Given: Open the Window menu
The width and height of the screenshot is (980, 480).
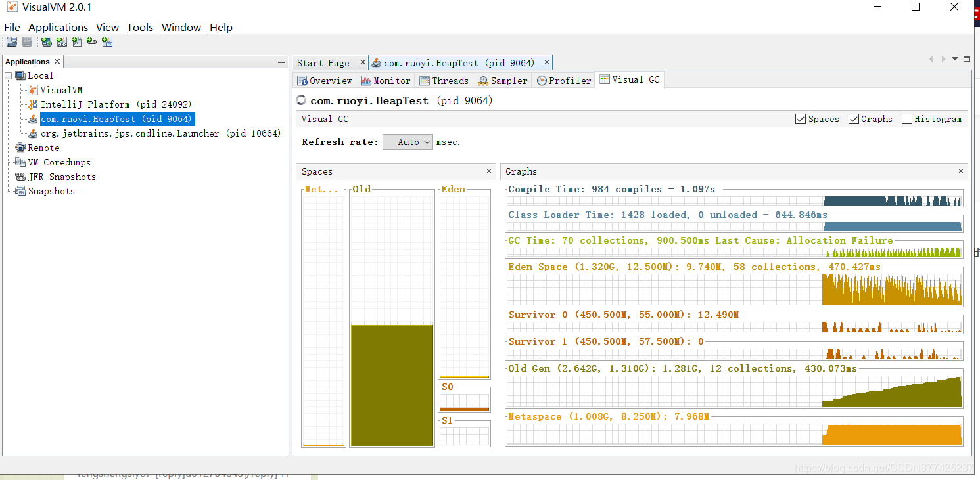Looking at the screenshot, I should 181,27.
